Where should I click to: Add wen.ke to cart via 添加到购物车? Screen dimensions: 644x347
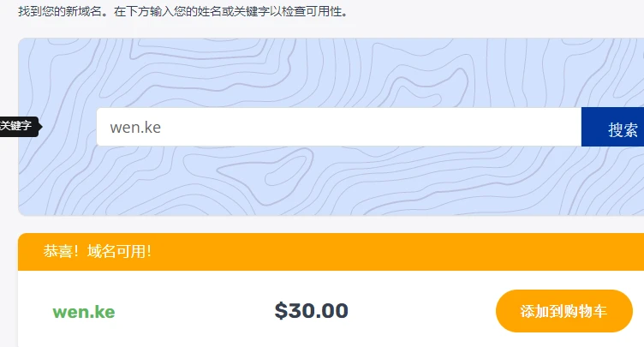(x=563, y=311)
